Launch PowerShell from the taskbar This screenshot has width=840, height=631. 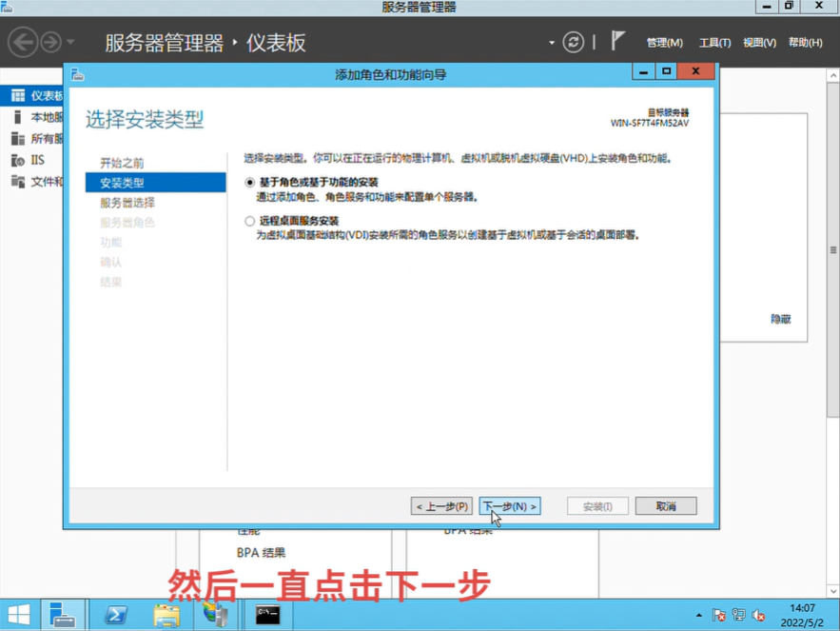[116, 615]
